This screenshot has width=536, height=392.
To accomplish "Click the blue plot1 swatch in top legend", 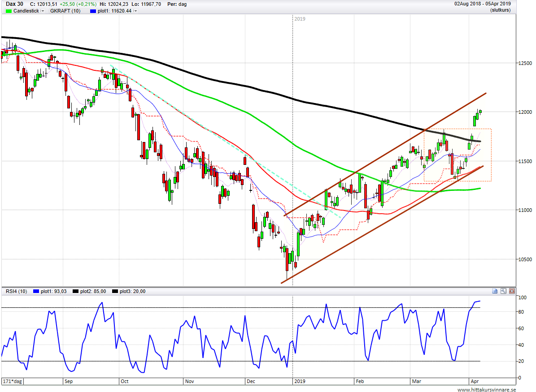I will pyautogui.click(x=93, y=11).
